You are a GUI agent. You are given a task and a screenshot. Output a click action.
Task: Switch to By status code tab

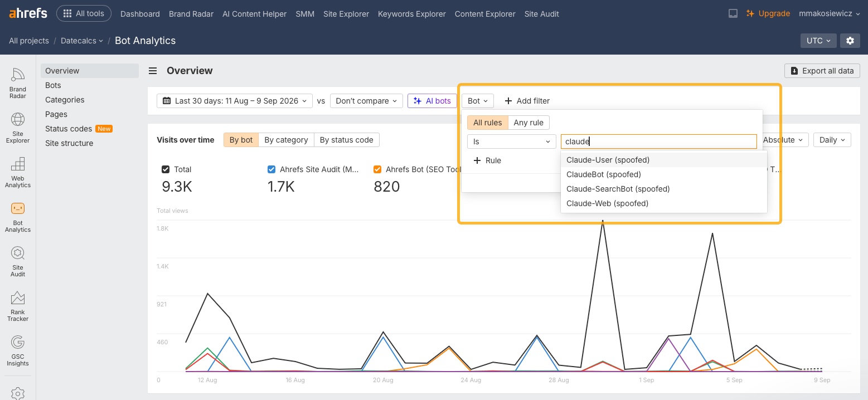(346, 140)
